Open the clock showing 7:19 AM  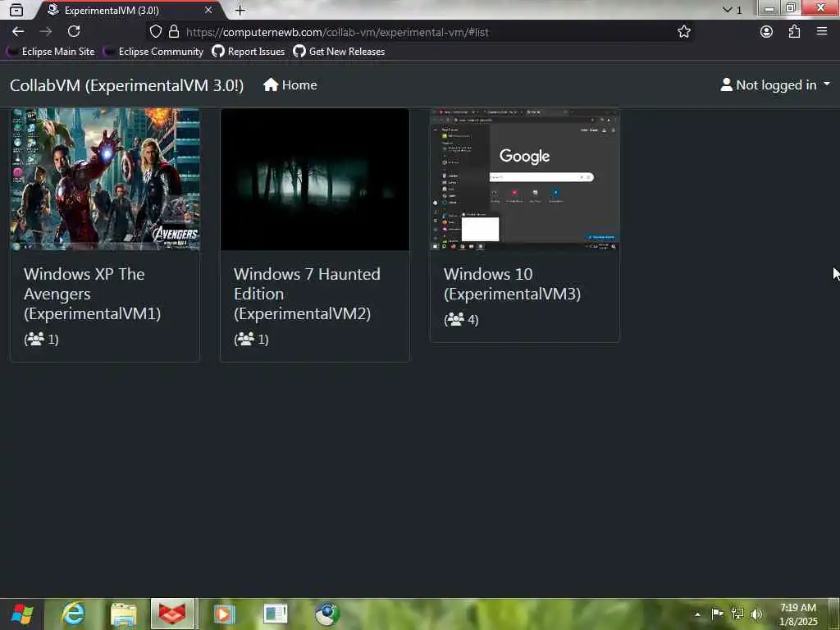coord(798,614)
